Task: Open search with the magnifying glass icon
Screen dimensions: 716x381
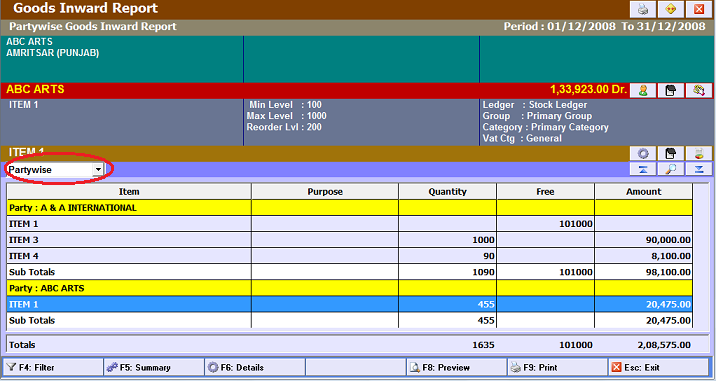Action: tap(671, 169)
